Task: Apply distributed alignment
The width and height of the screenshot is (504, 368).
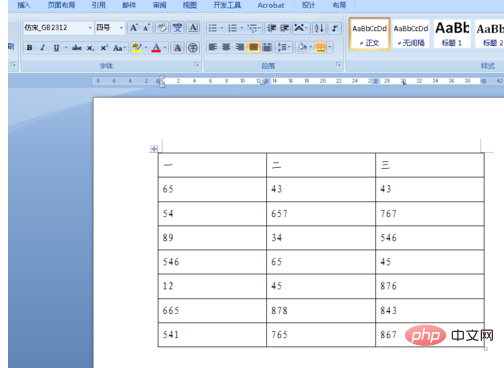Action: pos(267,47)
